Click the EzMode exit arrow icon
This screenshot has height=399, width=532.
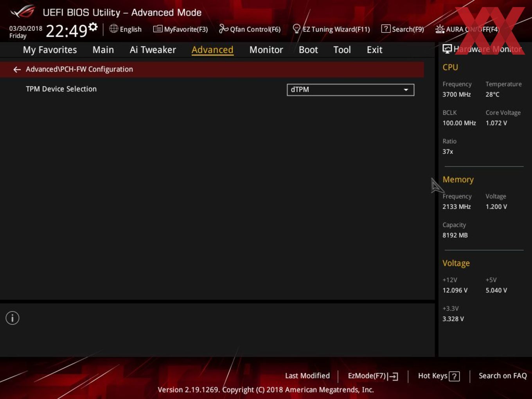click(394, 377)
